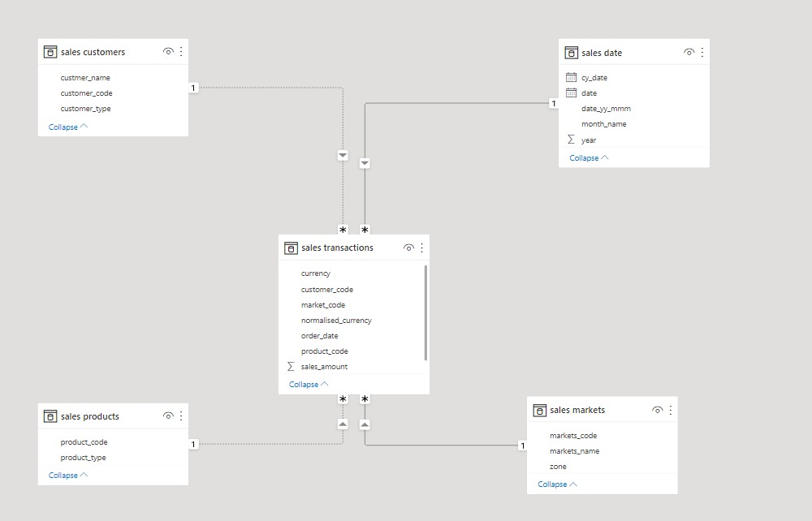This screenshot has width=812, height=521.
Task: Click calendar icon beside cy_date field
Action: point(571,77)
